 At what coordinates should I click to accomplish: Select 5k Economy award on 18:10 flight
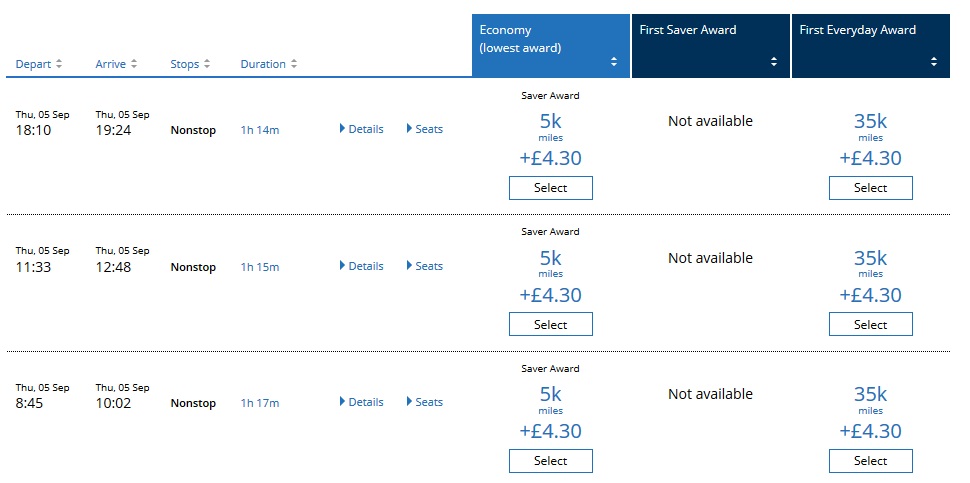click(x=550, y=188)
